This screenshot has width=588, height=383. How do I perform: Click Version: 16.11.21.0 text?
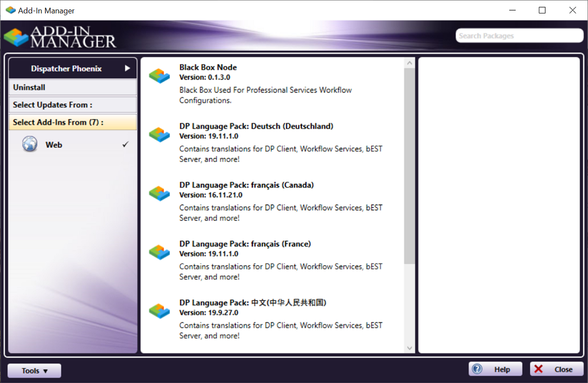click(x=211, y=195)
